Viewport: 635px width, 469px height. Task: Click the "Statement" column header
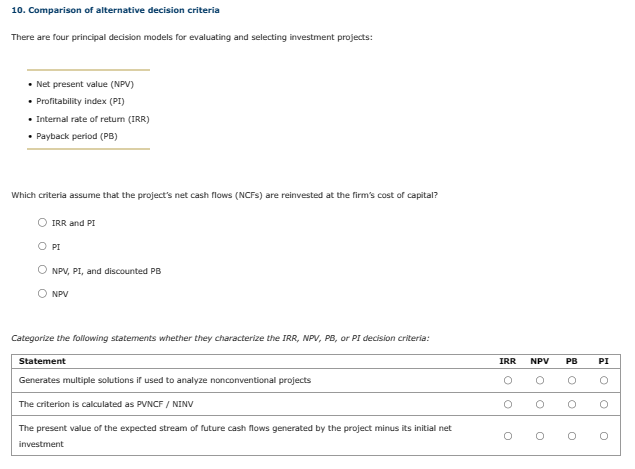[x=42, y=361]
